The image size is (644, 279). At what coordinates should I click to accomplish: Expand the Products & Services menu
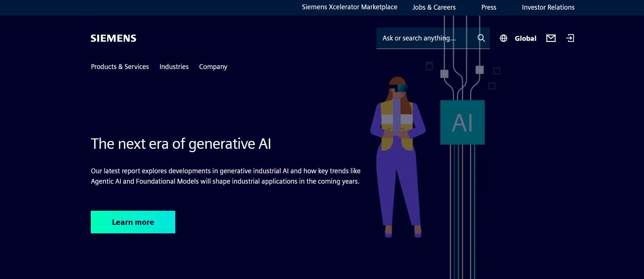coord(120,67)
